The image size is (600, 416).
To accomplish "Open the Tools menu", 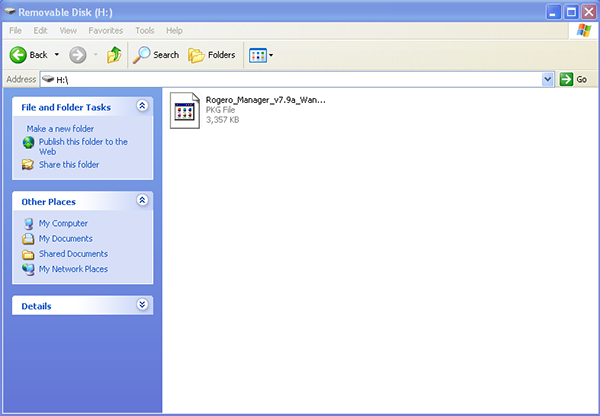I will coord(145,31).
